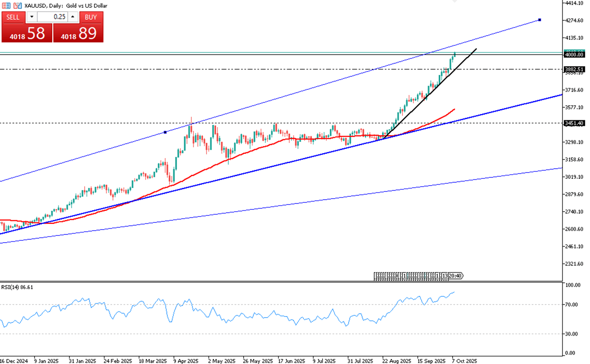Click the chart type icon beside XAUUSD title

(x=17, y=6)
